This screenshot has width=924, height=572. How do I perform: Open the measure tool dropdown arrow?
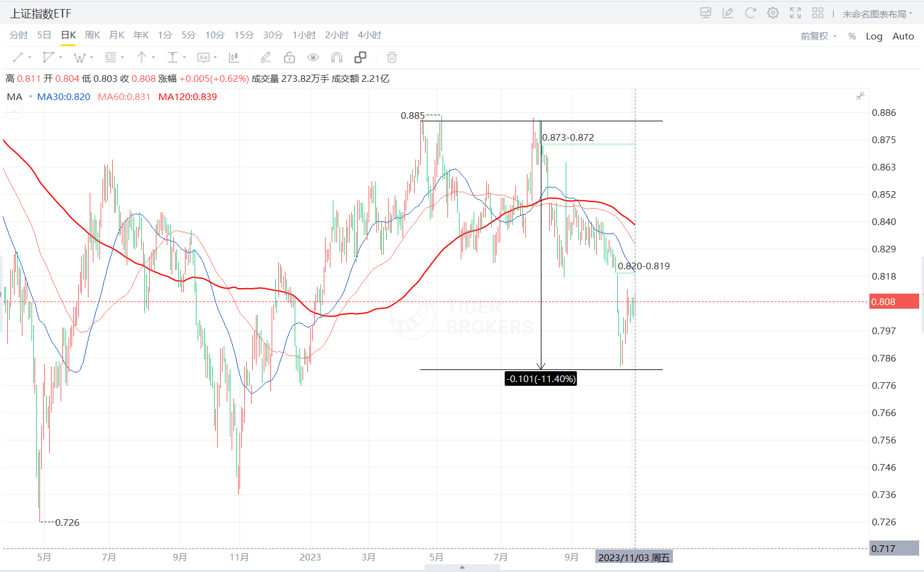[x=184, y=58]
